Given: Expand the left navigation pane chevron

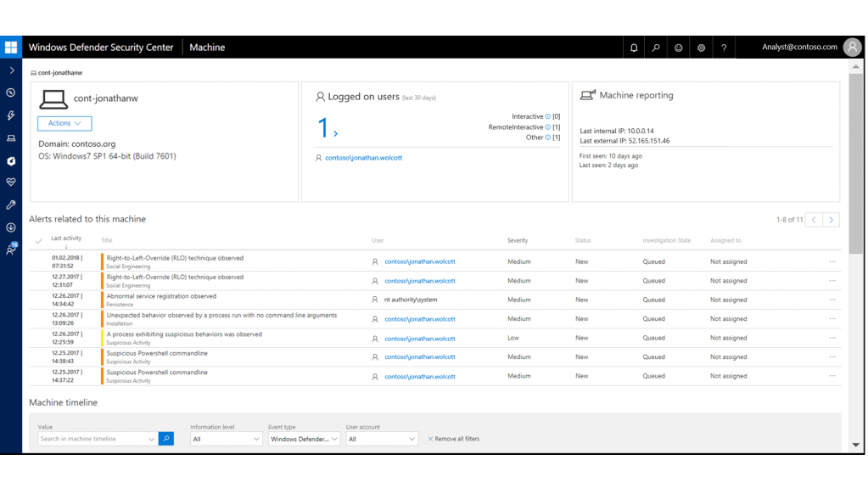Looking at the screenshot, I should pyautogui.click(x=11, y=70).
